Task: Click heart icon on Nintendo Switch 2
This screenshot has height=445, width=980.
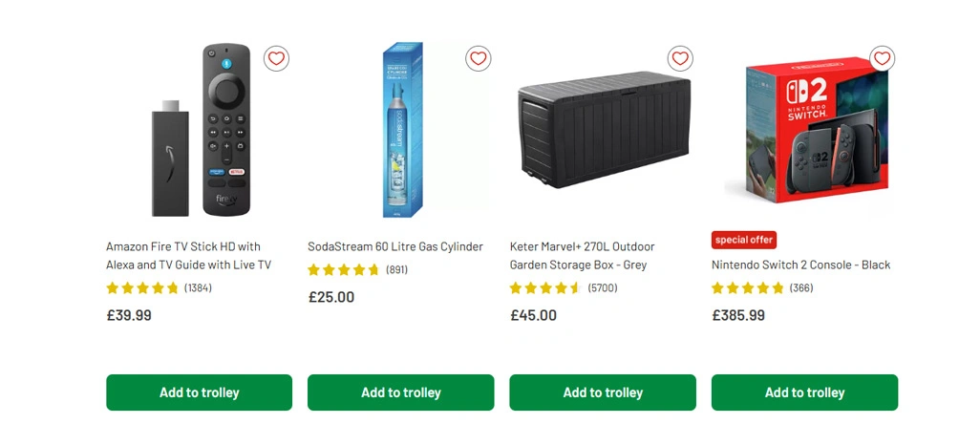Action: coord(882,59)
